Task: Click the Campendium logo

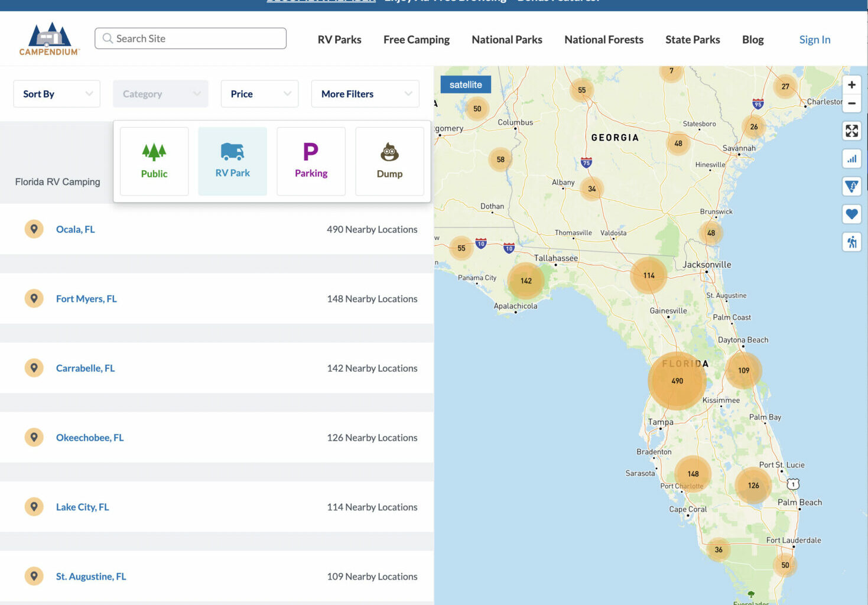Action: click(49, 39)
